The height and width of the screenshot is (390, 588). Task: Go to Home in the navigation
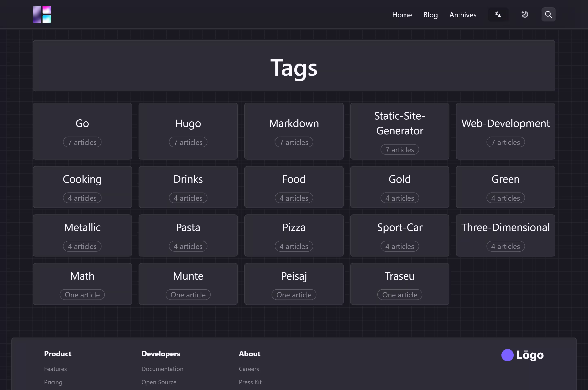coord(402,15)
